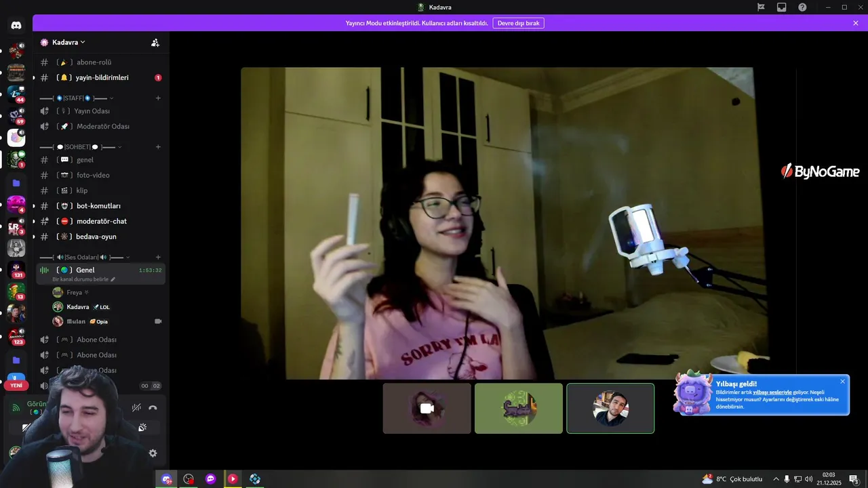Close the streamer mode purple banner
The image size is (868, 488).
pyautogui.click(x=856, y=23)
